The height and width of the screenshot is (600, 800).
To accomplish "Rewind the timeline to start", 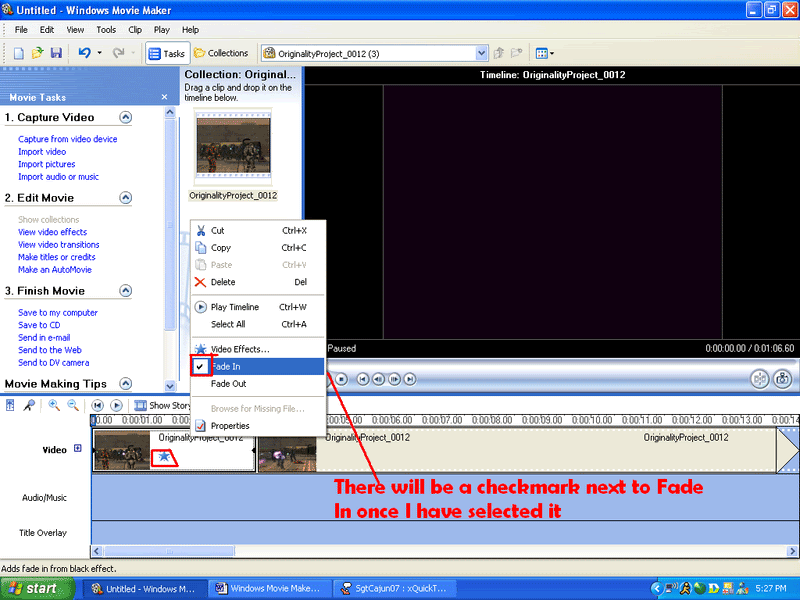I will click(x=98, y=405).
